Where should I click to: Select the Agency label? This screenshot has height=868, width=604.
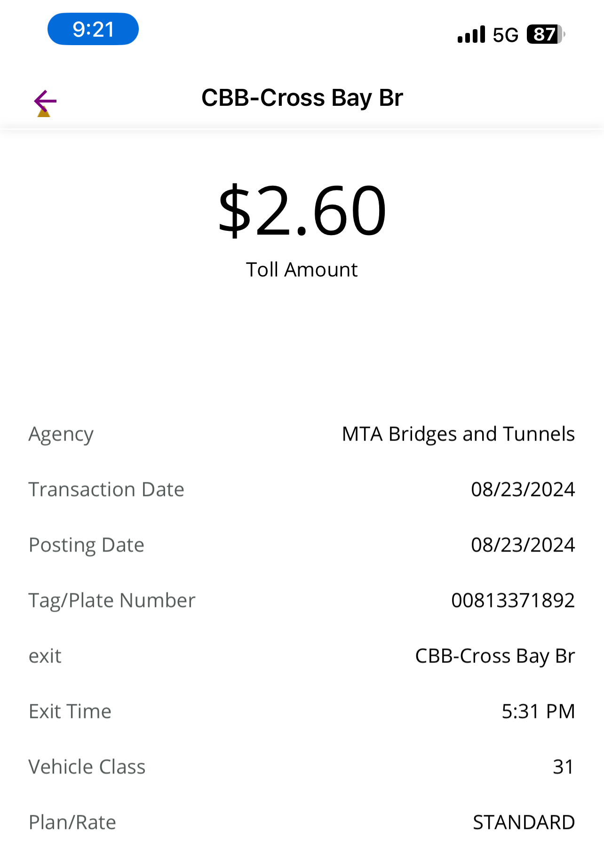(x=61, y=434)
